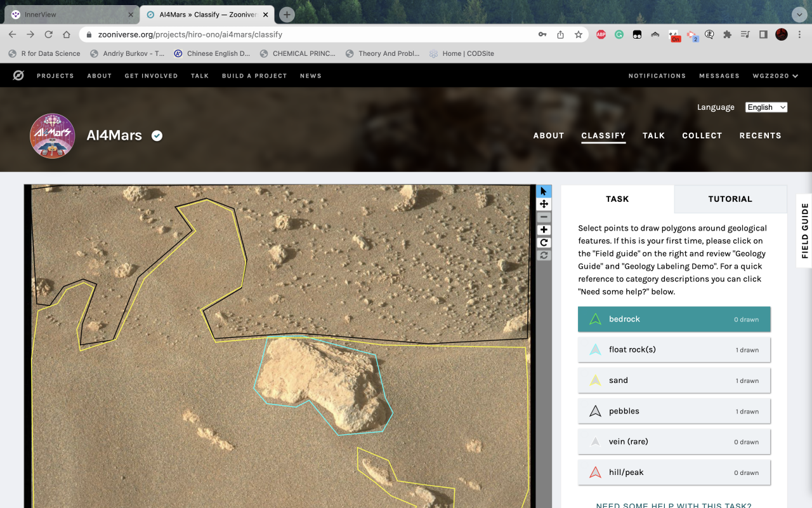Rotate the subject image
This screenshot has height=508, width=812.
(544, 243)
